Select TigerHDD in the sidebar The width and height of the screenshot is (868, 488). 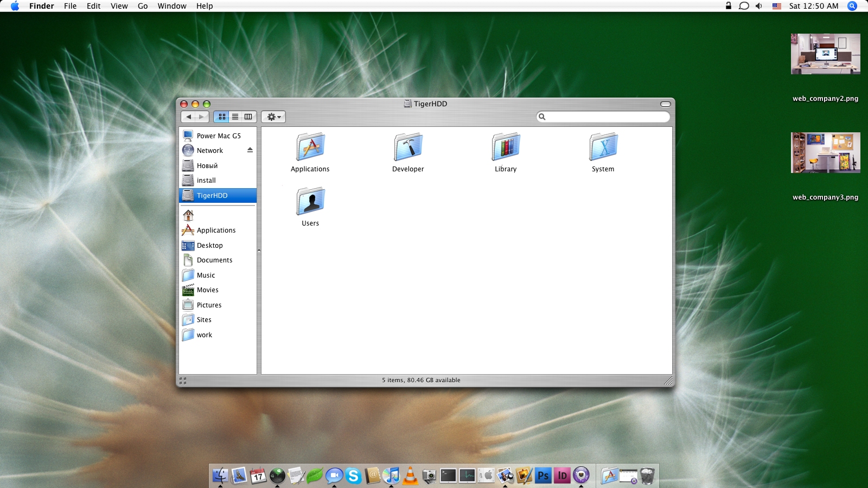218,195
